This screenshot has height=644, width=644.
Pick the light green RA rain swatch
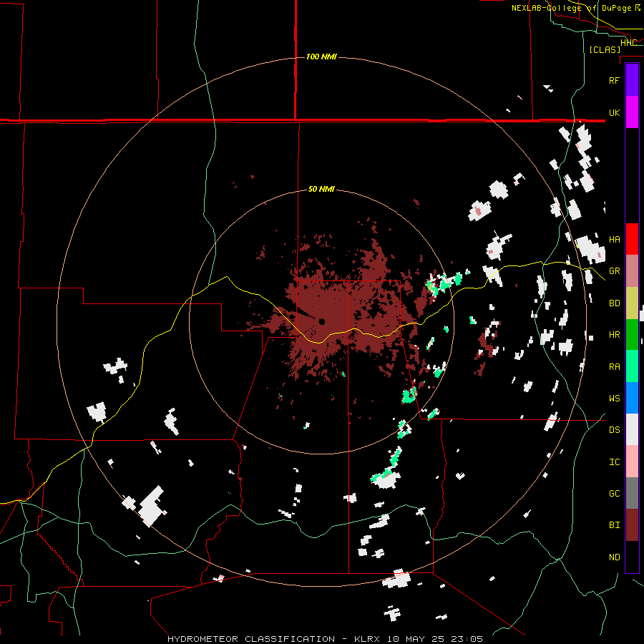click(632, 366)
